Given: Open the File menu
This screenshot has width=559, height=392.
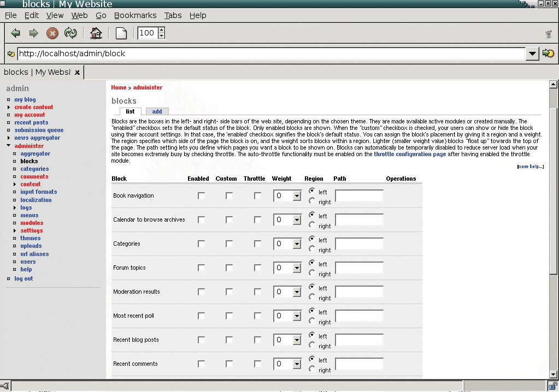Looking at the screenshot, I should point(11,15).
